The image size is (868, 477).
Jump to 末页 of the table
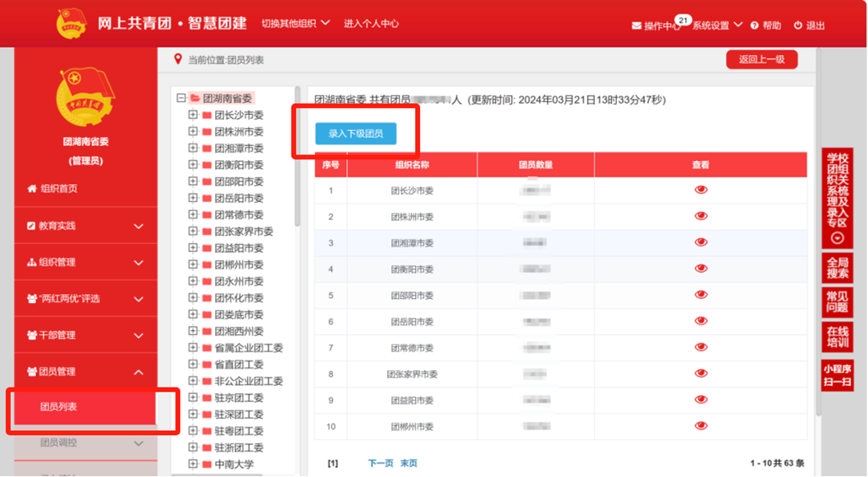(x=409, y=463)
